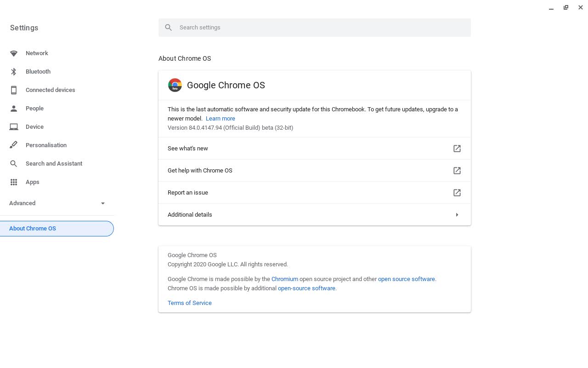Click the Network wifi icon in sidebar
This screenshot has width=588, height=368.
14,53
